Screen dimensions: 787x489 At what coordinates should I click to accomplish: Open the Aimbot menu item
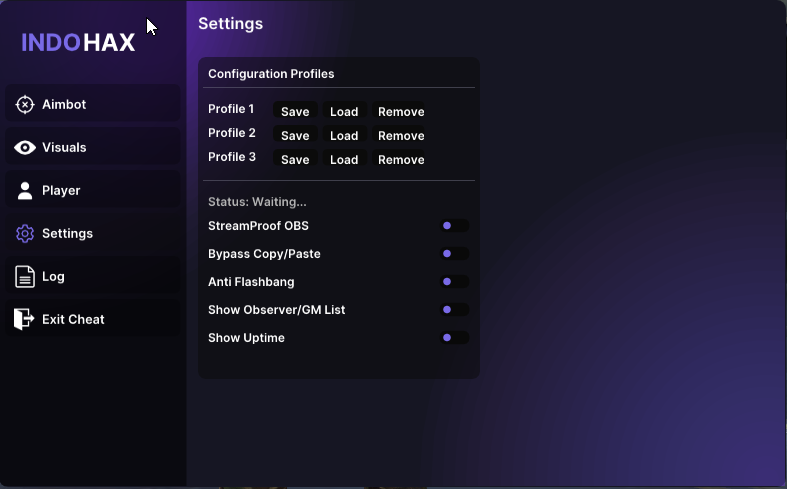(93, 104)
